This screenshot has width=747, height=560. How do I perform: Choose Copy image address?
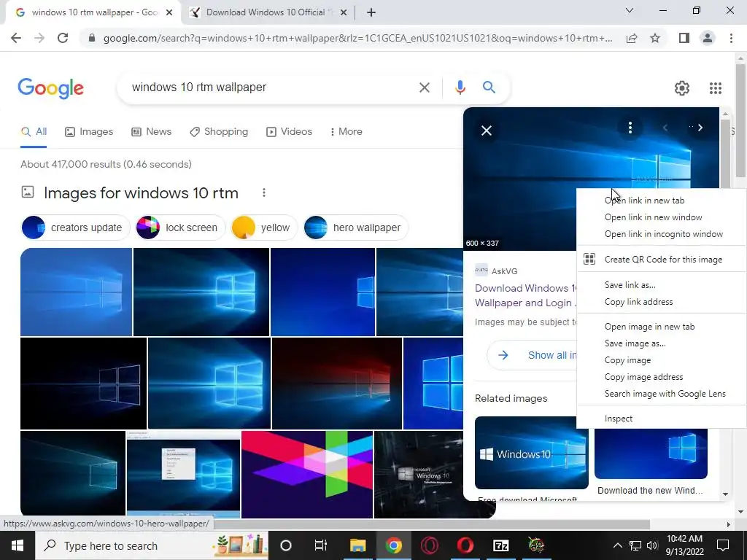coord(661,377)
